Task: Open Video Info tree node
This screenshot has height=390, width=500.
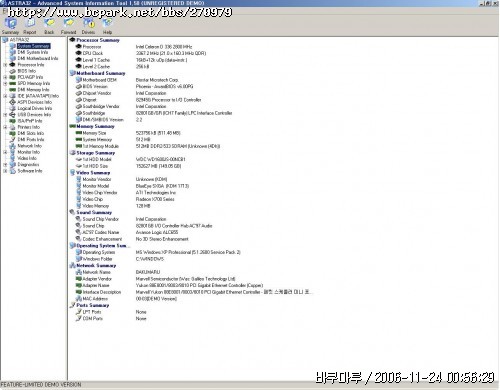Action: point(27,158)
